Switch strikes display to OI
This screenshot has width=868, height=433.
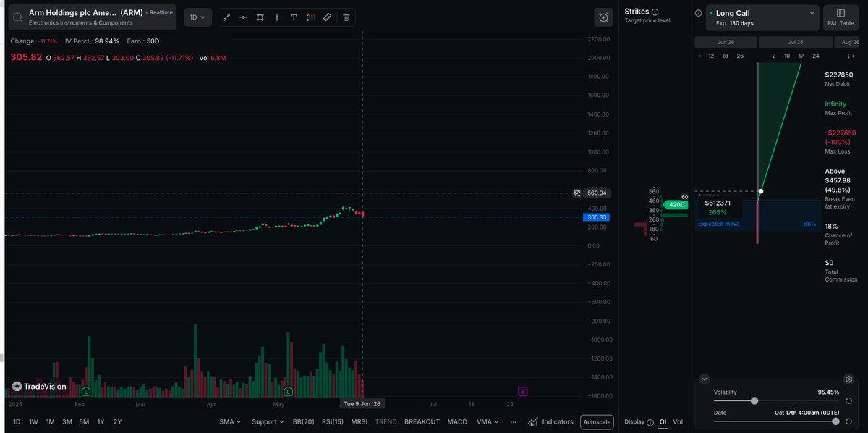pos(663,421)
